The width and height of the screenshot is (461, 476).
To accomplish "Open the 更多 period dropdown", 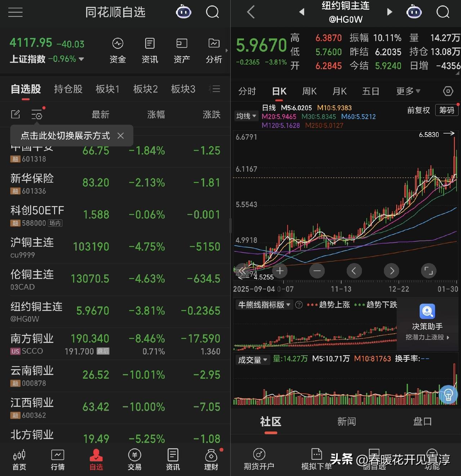I will [x=408, y=91].
